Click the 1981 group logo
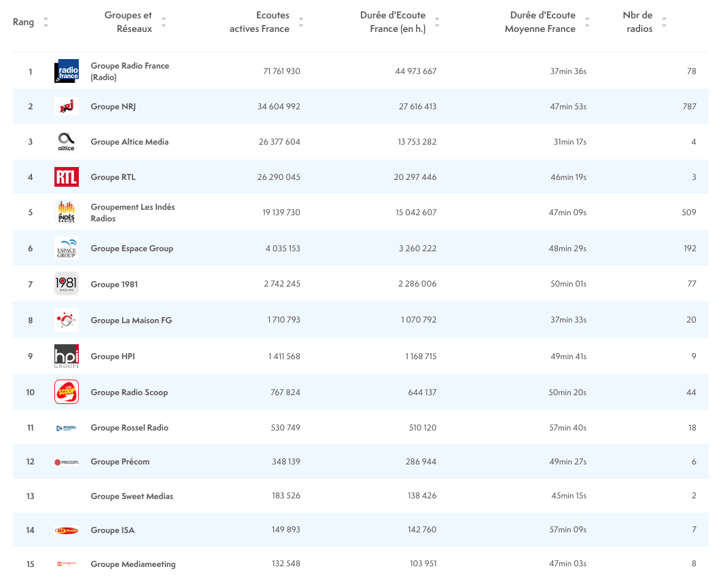This screenshot has height=588, width=721. click(x=67, y=284)
